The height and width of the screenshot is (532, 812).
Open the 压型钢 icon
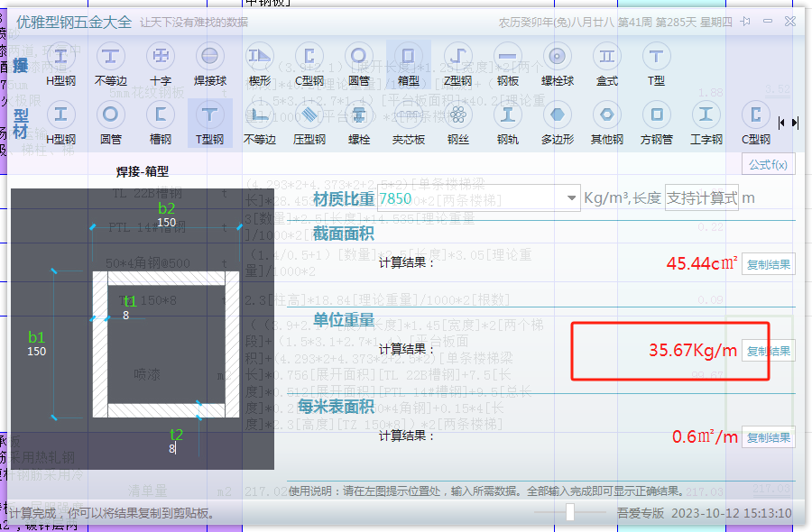[309, 124]
